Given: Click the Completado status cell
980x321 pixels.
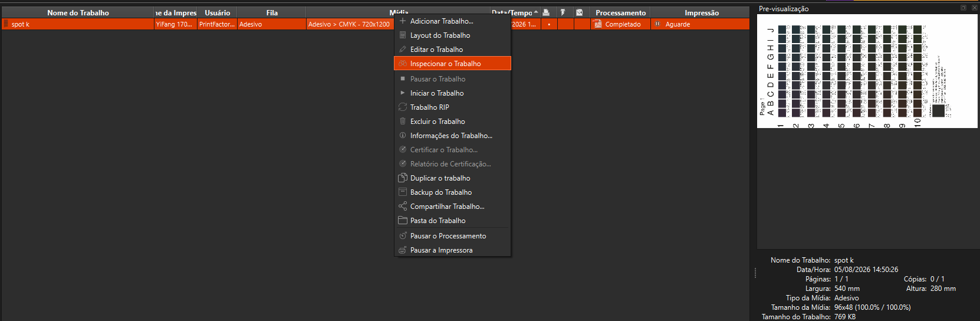Looking at the screenshot, I should tap(620, 24).
